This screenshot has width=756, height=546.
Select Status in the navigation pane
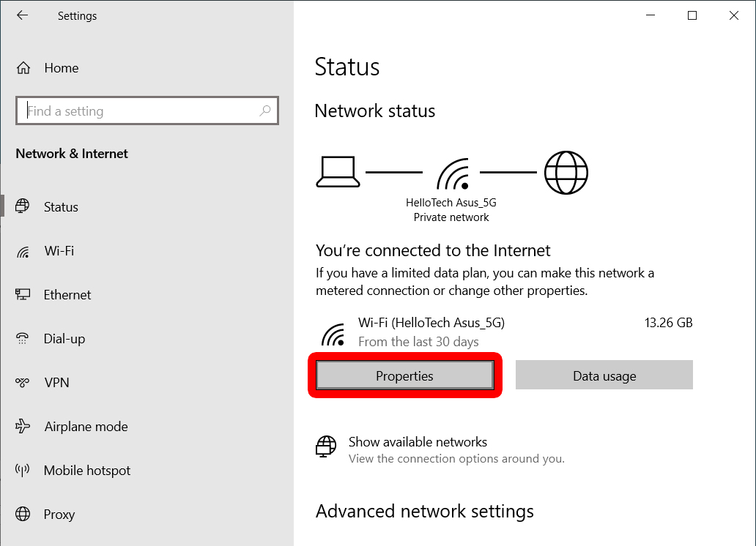(61, 206)
